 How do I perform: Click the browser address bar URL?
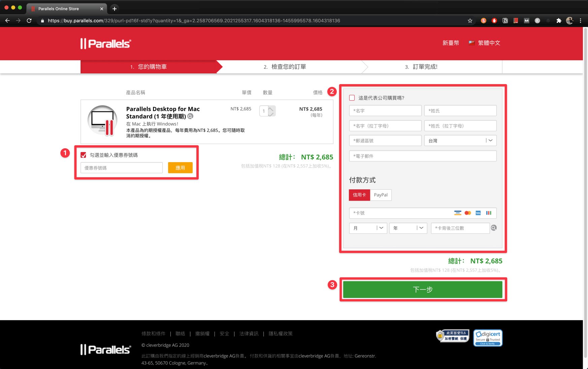tap(194, 21)
